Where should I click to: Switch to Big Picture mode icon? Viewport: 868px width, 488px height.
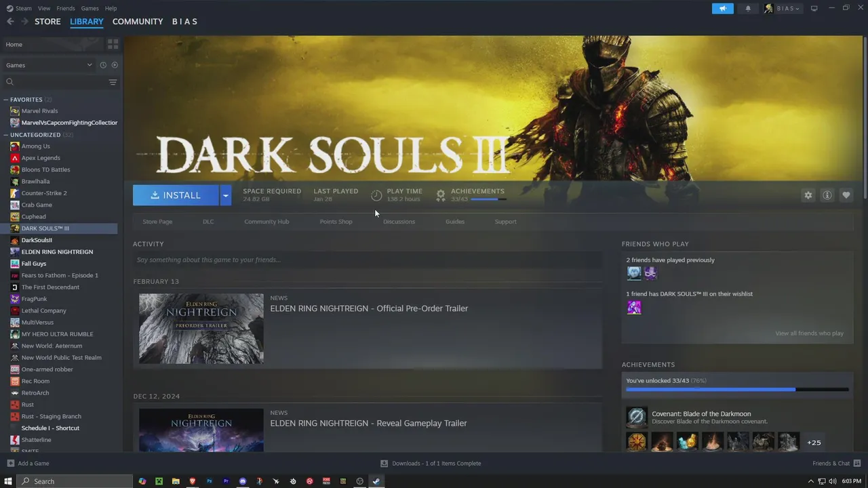(814, 8)
